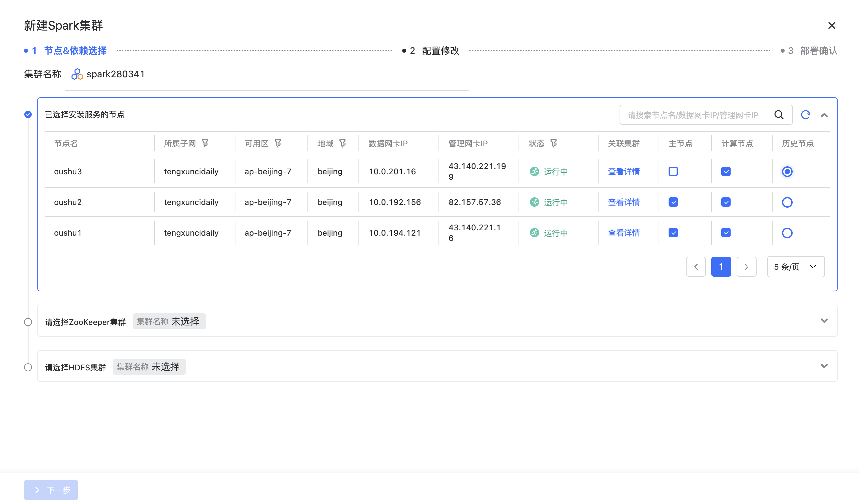Viewport: 859px width, 504px height.
Task: Open the 状态 filter icon
Action: (x=554, y=143)
